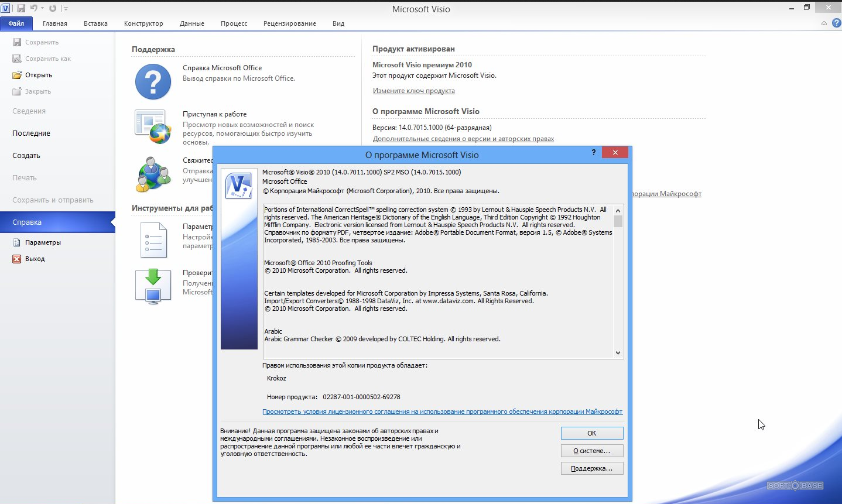842x504 pixels.
Task: Click the Visio logo in About dialog
Action: 239,186
